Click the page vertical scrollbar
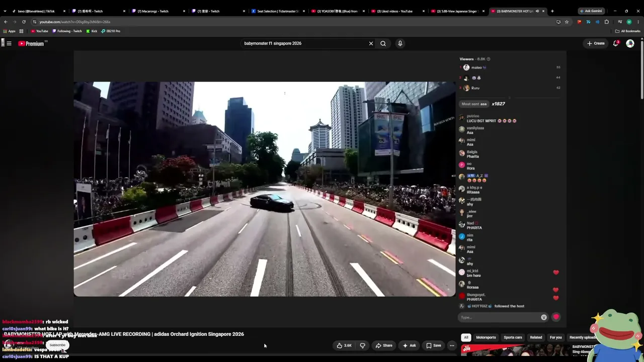The height and width of the screenshot is (362, 644). (642, 70)
